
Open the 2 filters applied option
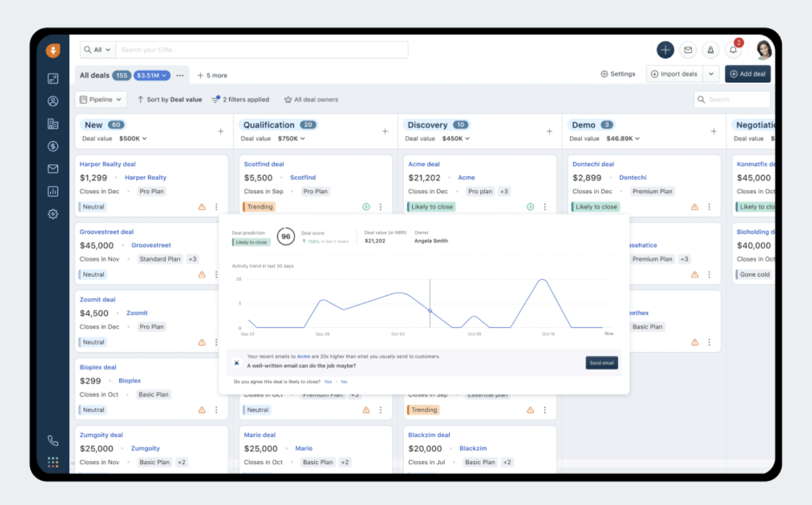pos(240,99)
